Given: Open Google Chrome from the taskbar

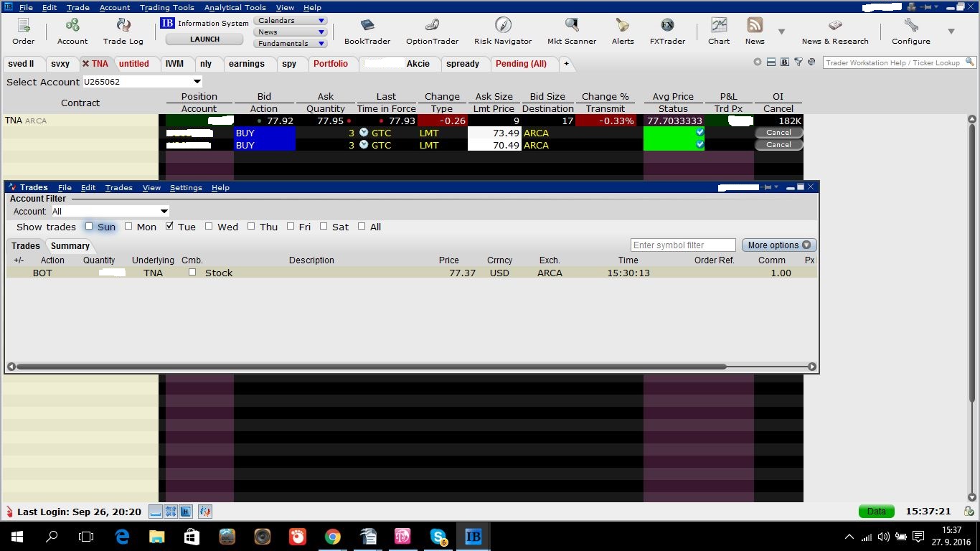Looking at the screenshot, I should click(332, 536).
